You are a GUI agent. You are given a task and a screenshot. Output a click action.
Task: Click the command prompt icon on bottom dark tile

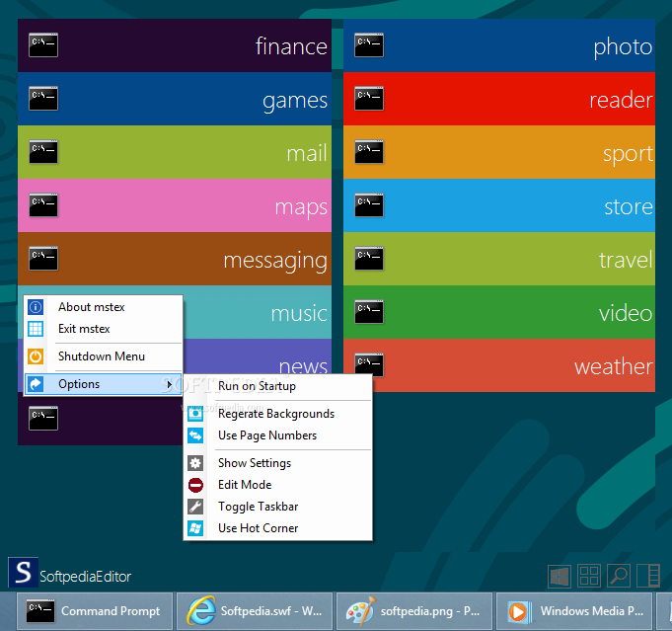coord(43,419)
